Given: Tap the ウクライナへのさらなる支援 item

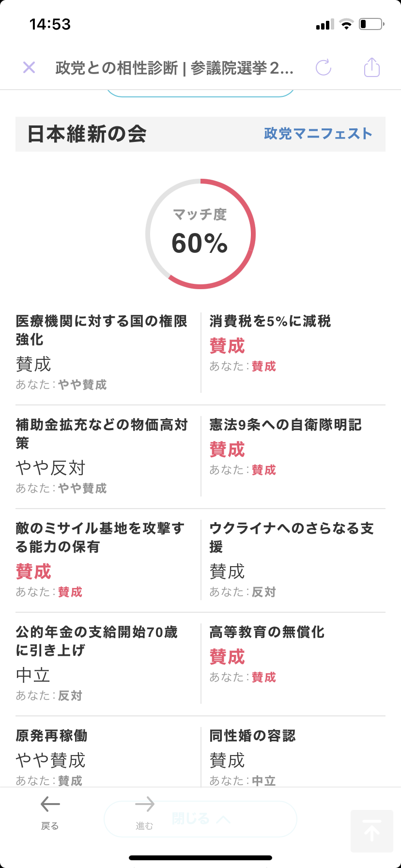Looking at the screenshot, I should pos(293,560).
